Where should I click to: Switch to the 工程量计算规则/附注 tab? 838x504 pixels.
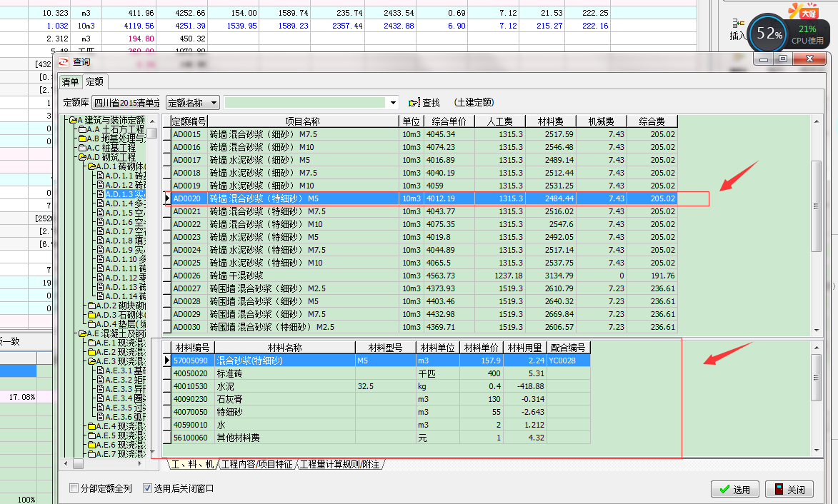click(340, 465)
